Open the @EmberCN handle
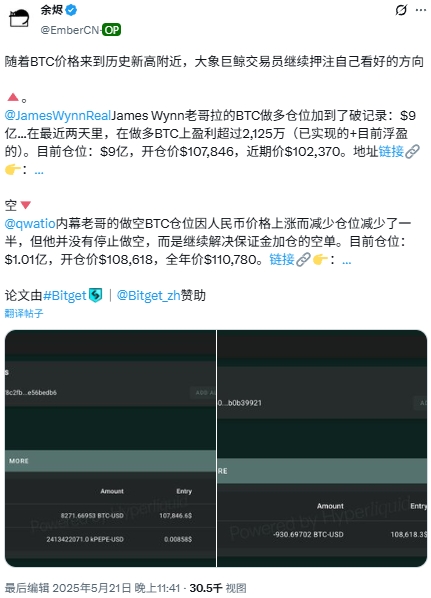Image resolution: width=431 pixels, height=598 pixels. (x=70, y=30)
